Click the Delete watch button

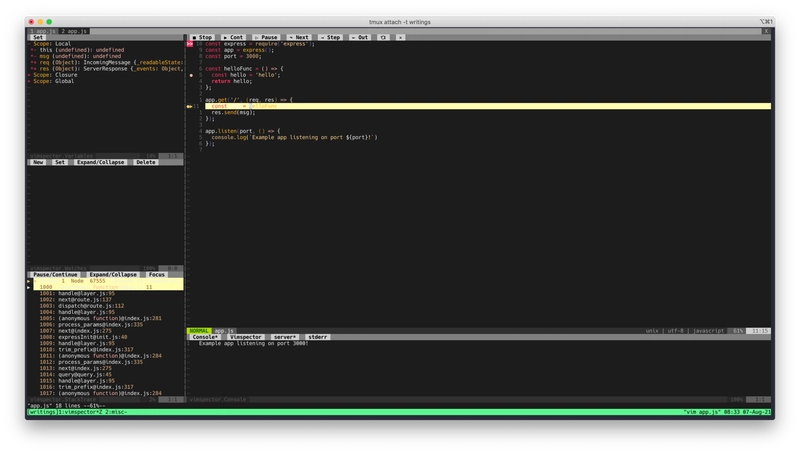[146, 162]
